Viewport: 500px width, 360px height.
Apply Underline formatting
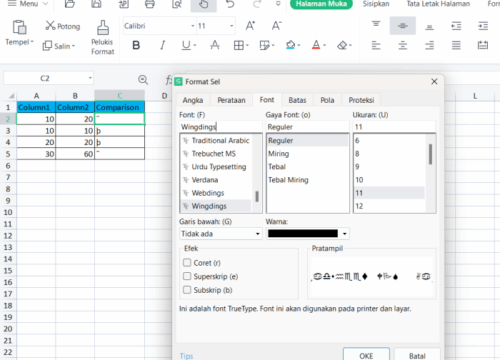(x=186, y=45)
